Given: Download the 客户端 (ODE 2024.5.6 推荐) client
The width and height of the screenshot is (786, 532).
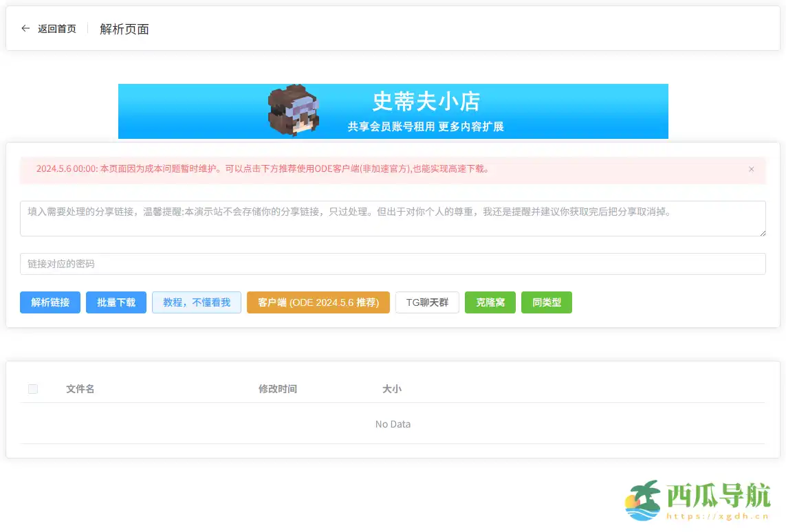Looking at the screenshot, I should coord(318,302).
